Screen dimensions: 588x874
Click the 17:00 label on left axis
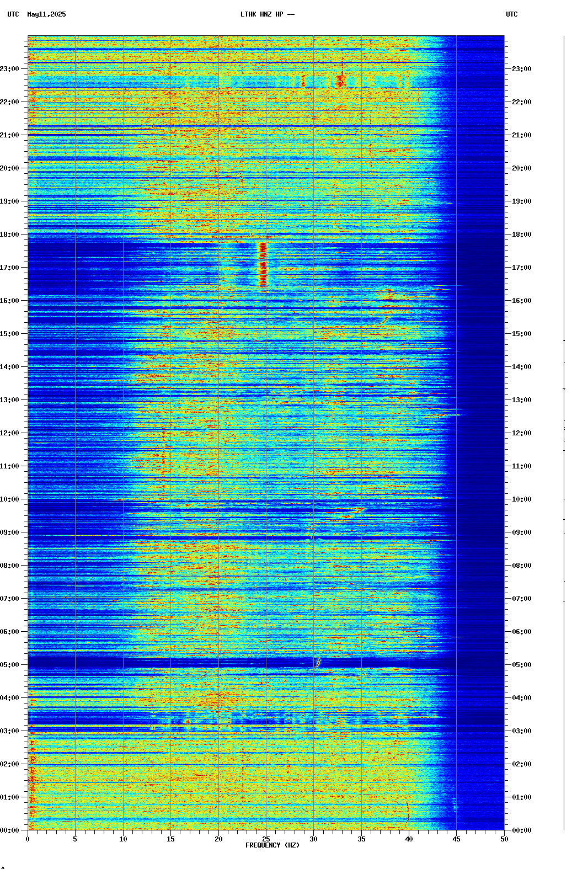(9, 268)
